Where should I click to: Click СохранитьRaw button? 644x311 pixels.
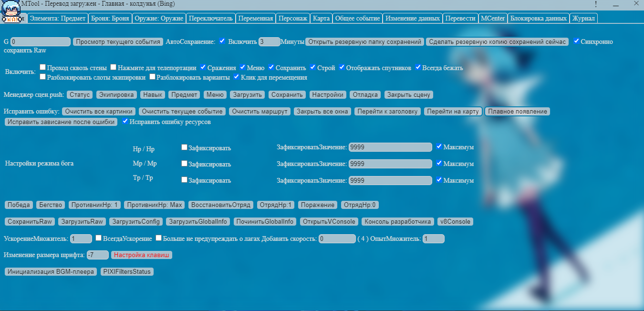pos(30,221)
